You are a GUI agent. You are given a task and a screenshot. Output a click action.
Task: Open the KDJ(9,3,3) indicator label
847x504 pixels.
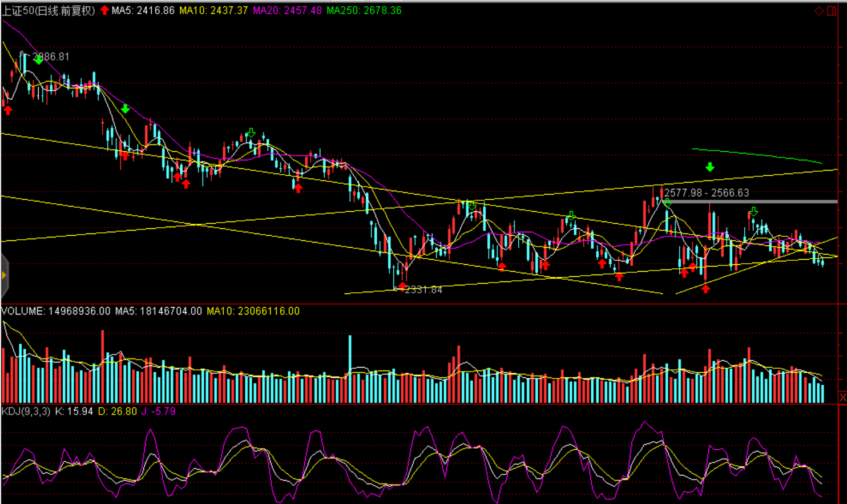point(26,411)
